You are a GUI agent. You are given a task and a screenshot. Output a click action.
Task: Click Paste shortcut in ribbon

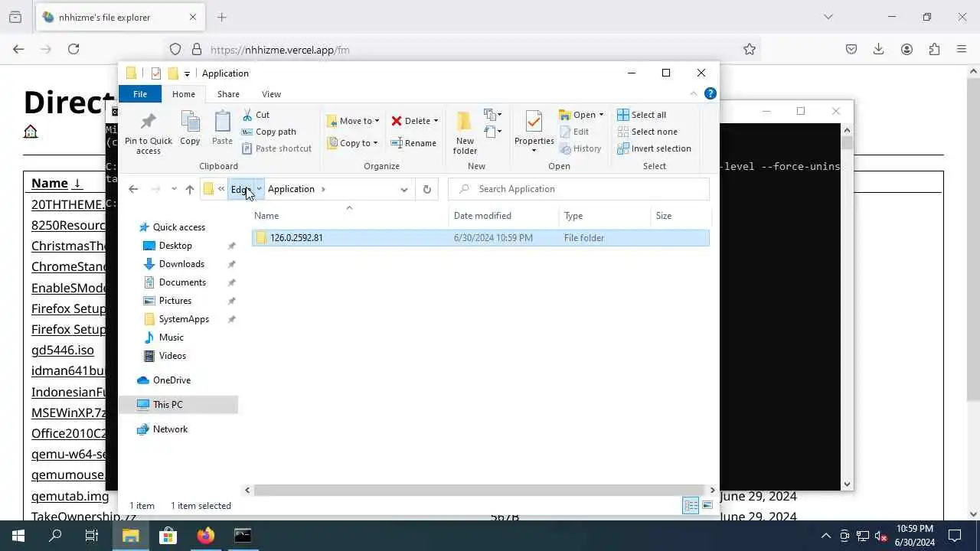[x=276, y=148]
